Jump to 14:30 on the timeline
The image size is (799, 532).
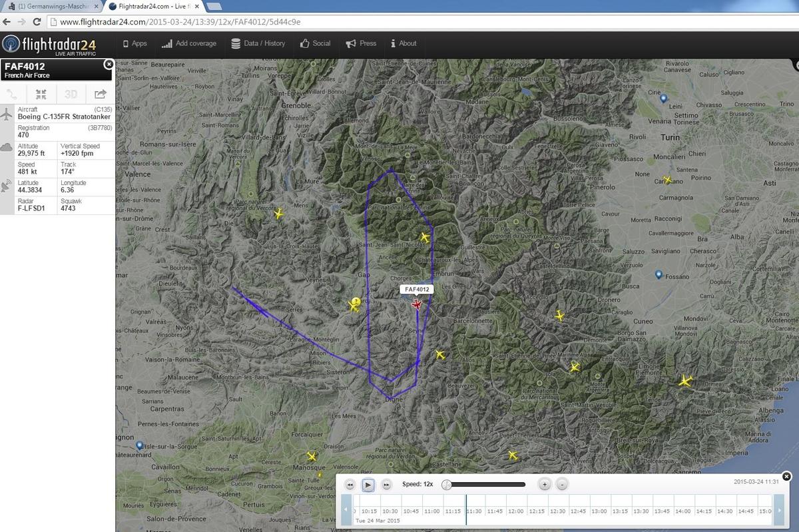click(724, 511)
